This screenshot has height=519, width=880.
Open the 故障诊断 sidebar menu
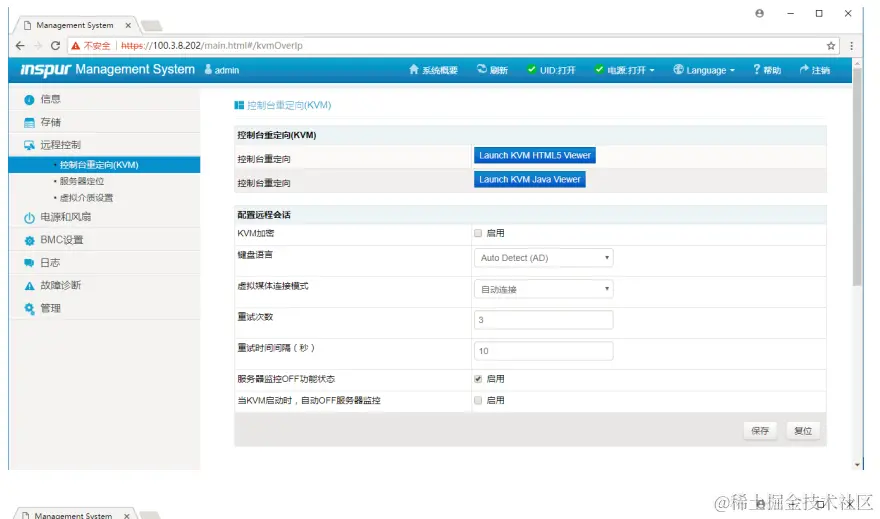click(x=104, y=285)
